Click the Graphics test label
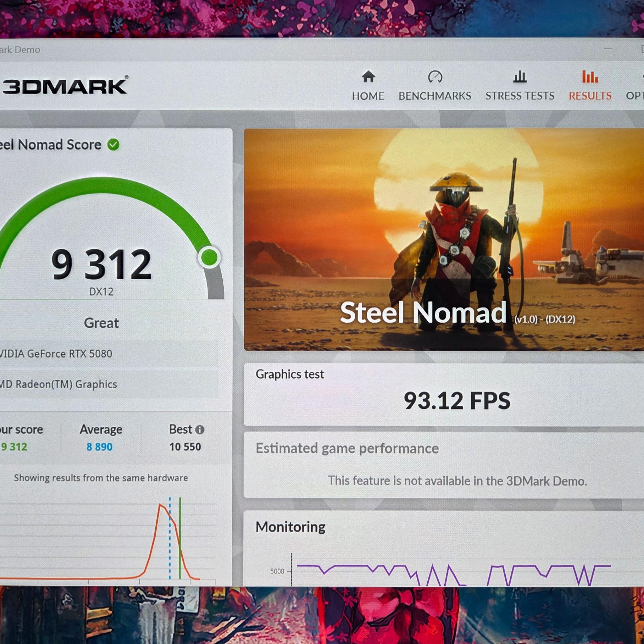The image size is (644, 644). point(290,374)
